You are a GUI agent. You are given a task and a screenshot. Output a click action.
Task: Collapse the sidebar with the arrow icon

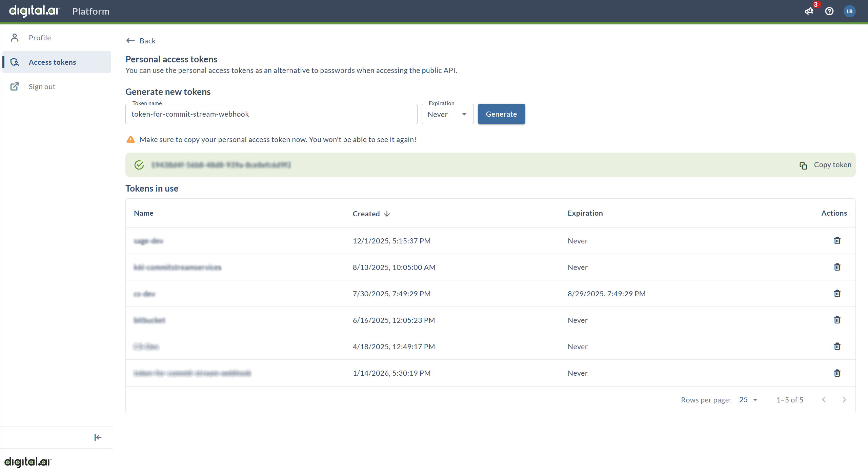pos(97,437)
